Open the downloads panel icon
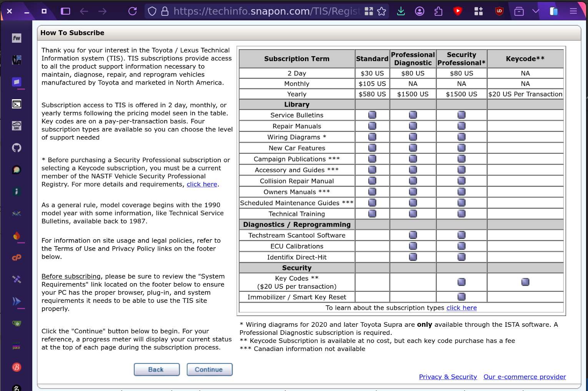This screenshot has width=588, height=391. (401, 11)
